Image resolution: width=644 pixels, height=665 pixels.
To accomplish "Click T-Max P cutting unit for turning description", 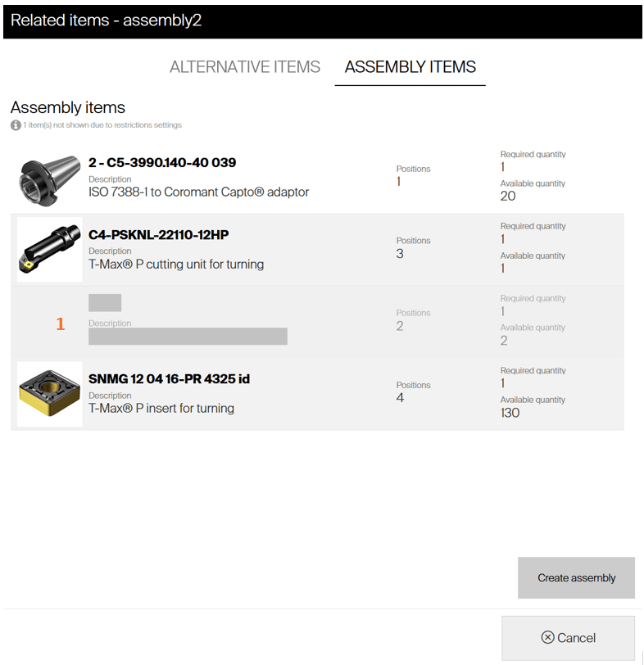I will 176,265.
